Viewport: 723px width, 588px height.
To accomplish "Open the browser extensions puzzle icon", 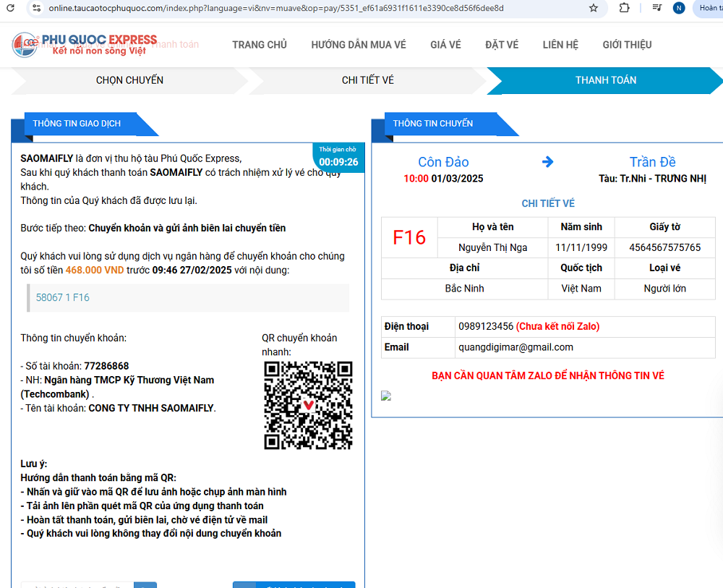I will click(x=625, y=8).
